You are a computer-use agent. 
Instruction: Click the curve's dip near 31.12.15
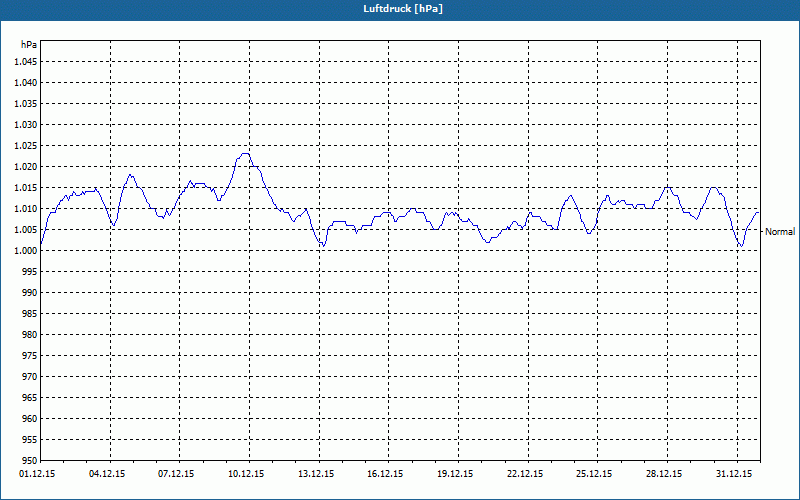[x=741, y=246]
